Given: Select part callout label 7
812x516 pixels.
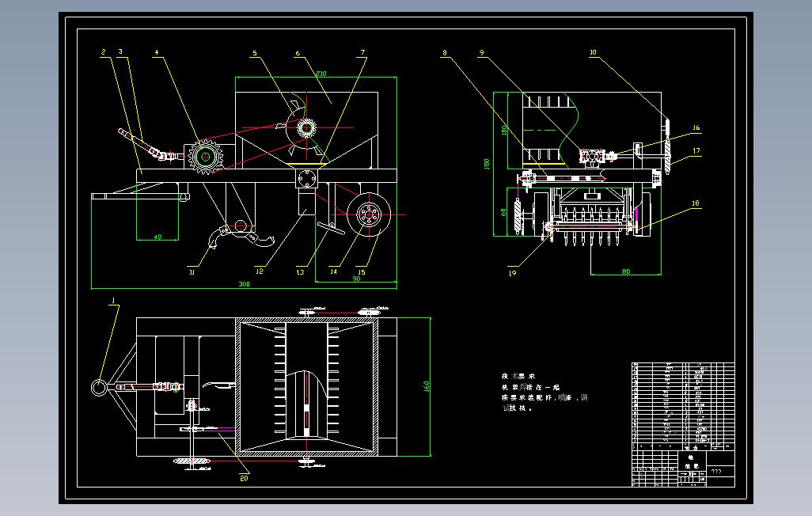Looking at the screenshot, I should point(362,52).
